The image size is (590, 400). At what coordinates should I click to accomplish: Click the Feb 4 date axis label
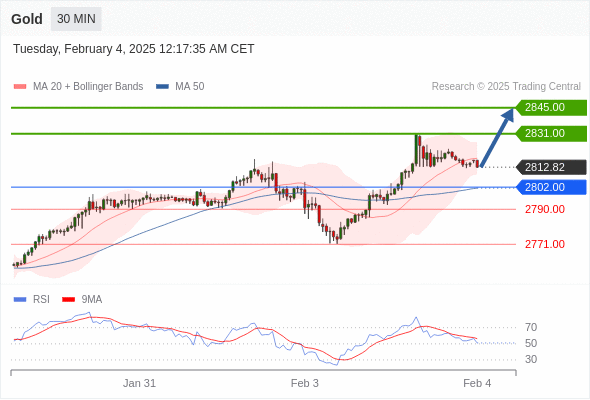(x=477, y=383)
